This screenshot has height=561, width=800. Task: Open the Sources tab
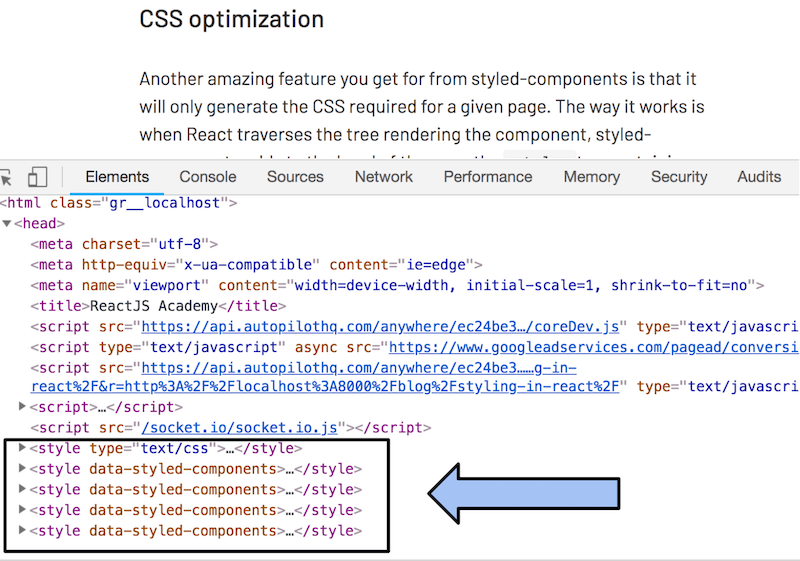(295, 177)
